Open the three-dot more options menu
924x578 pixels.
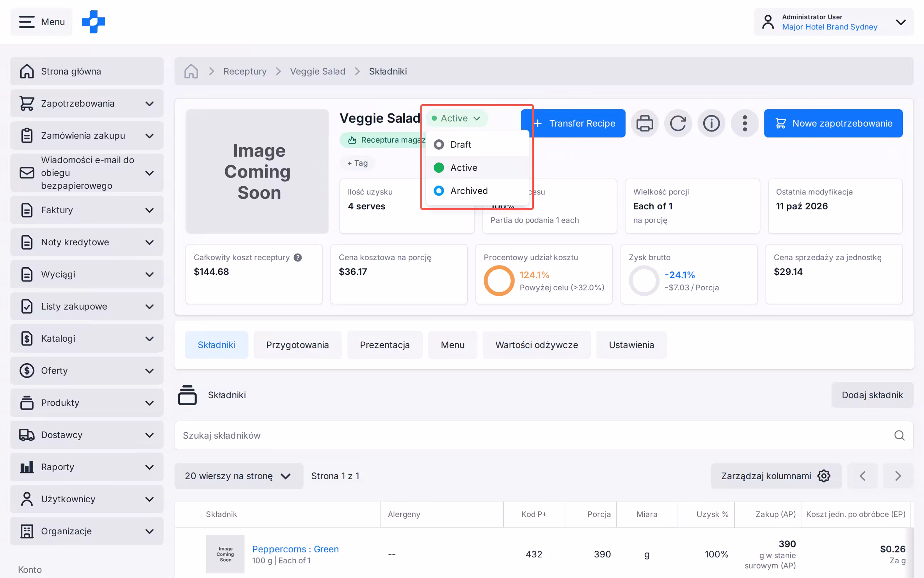pos(744,123)
